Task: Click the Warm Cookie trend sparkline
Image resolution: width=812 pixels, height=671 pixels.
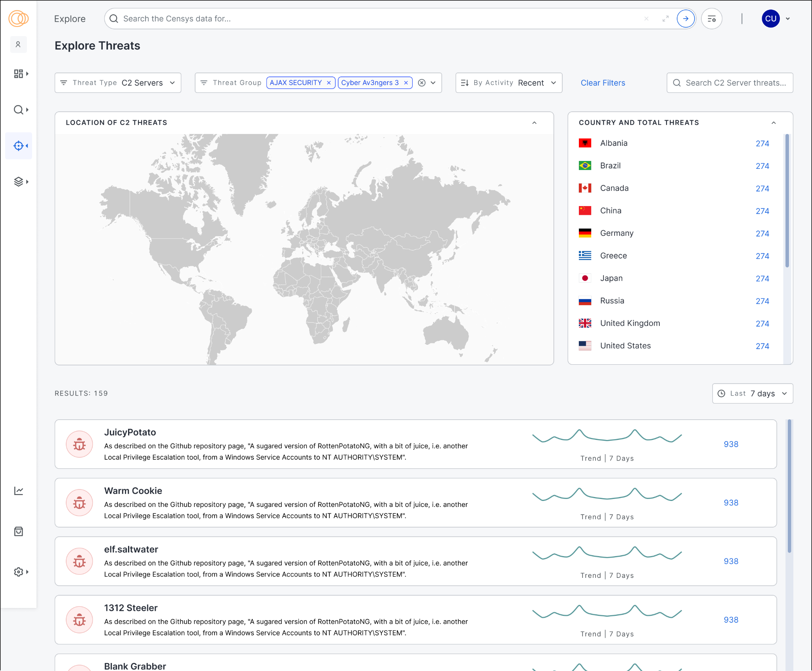Action: pyautogui.click(x=607, y=495)
